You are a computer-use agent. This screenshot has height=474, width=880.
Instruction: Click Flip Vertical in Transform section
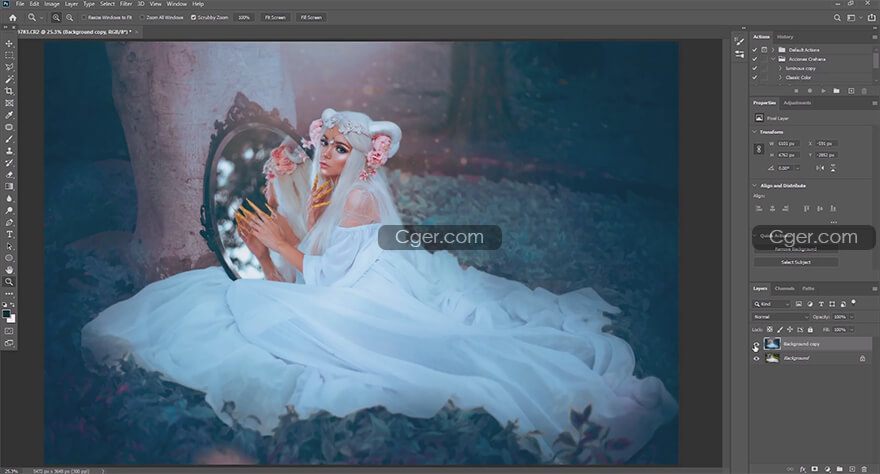click(x=833, y=168)
